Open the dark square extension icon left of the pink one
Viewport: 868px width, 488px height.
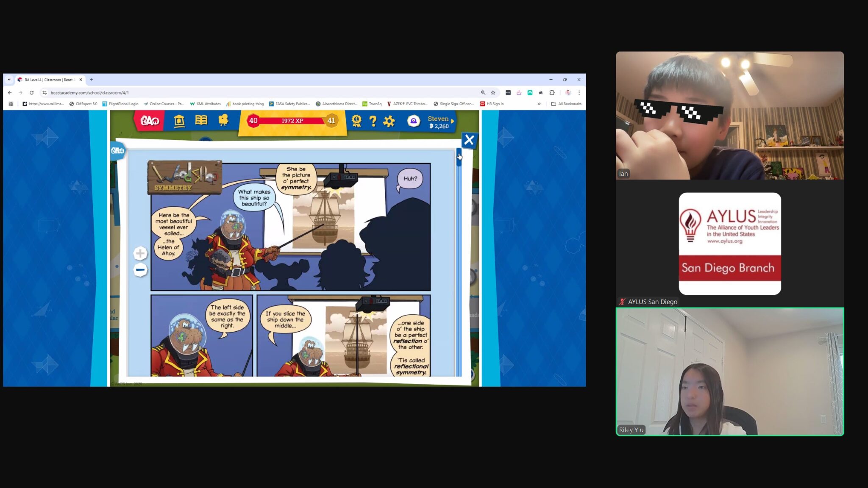[x=508, y=92]
